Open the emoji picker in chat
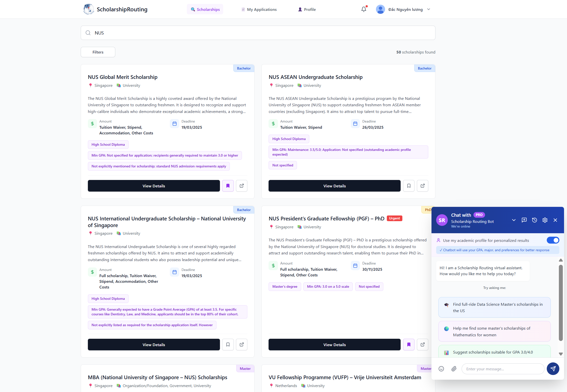Viewport: 567px width, 392px height. pyautogui.click(x=441, y=369)
